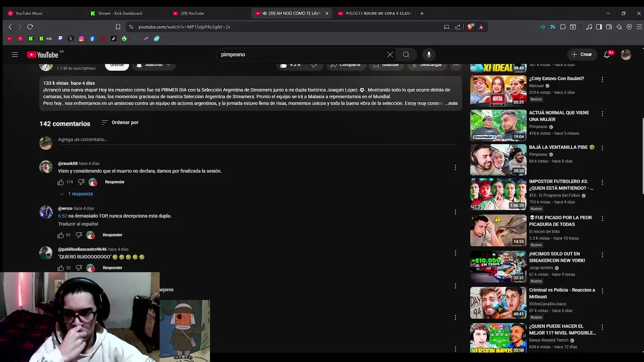Open the extensions puzzle icon
Image resolution: width=644 pixels, height=362 pixels.
(x=563, y=27)
